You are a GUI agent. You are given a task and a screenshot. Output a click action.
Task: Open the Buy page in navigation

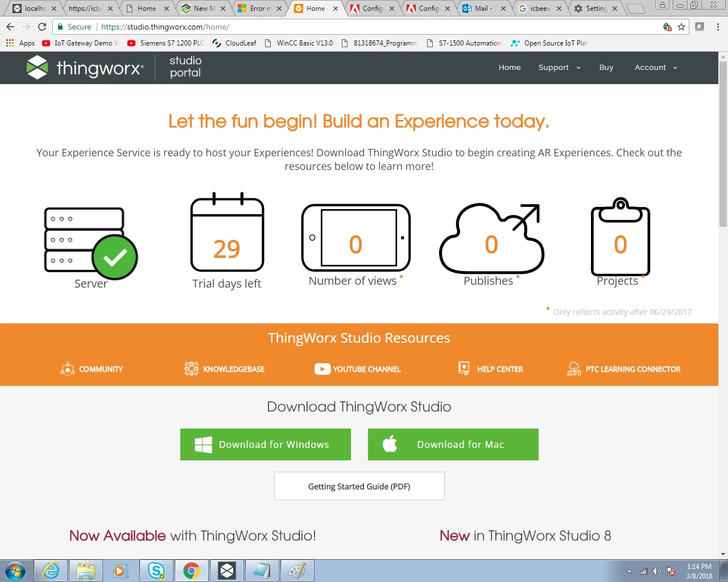[606, 67]
